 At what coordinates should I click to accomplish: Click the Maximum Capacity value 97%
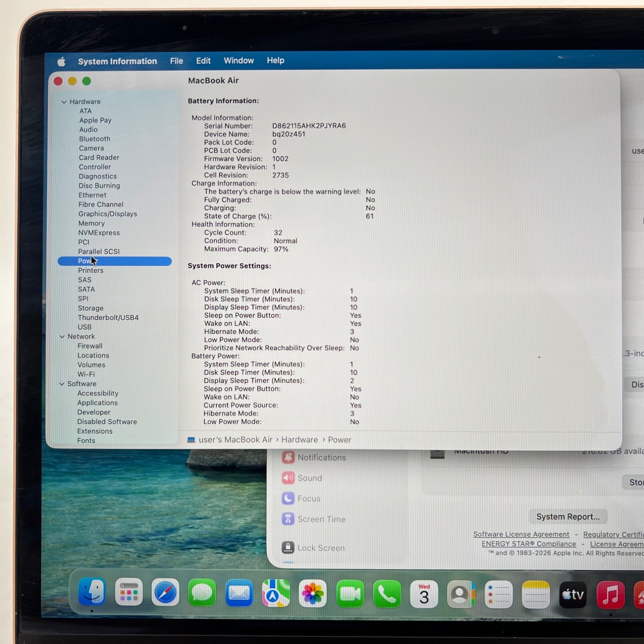281,249
